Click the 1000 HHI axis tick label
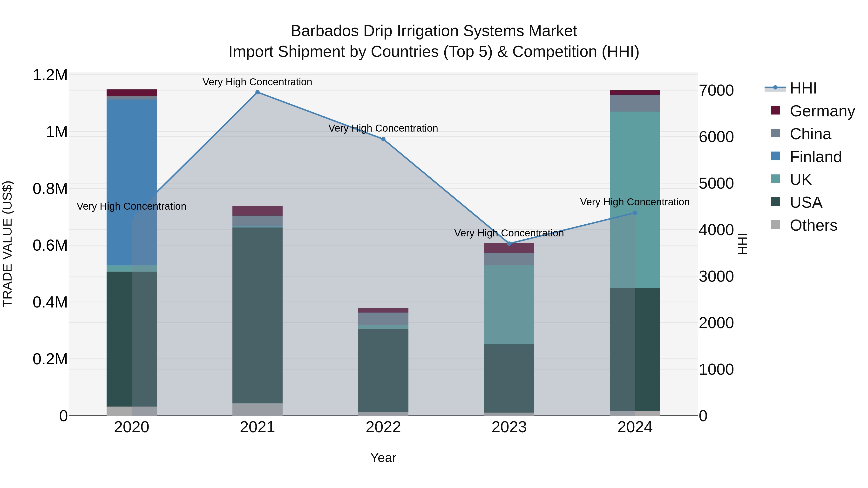 point(716,369)
